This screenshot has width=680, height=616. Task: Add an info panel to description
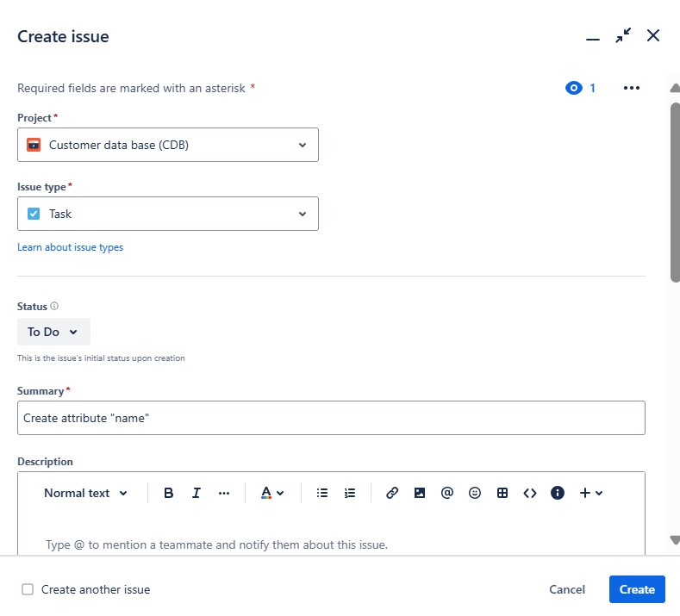[x=558, y=493]
